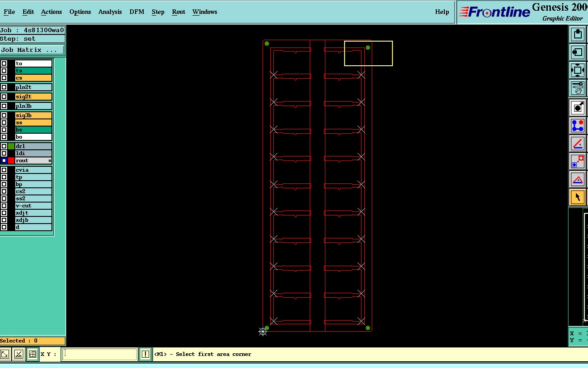Image resolution: width=588 pixels, height=368 pixels.
Task: Click inside the X Y coordinate input field
Action: [x=99, y=354]
